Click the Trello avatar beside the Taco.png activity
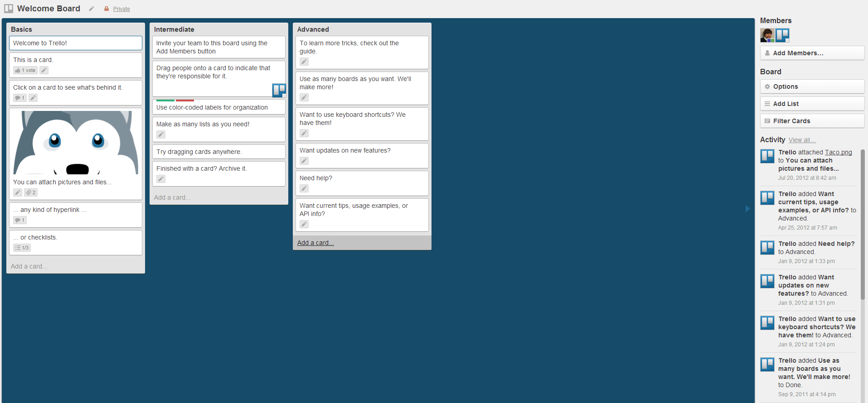 767,156
